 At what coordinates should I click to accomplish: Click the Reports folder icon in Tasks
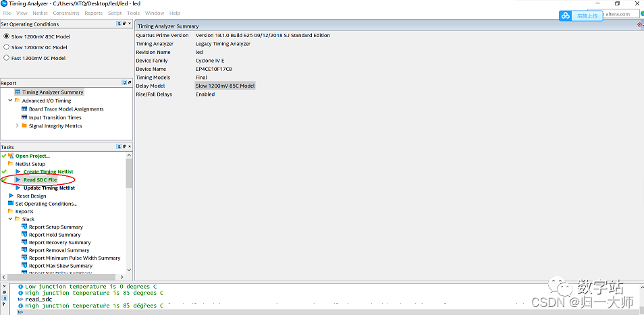tap(11, 211)
